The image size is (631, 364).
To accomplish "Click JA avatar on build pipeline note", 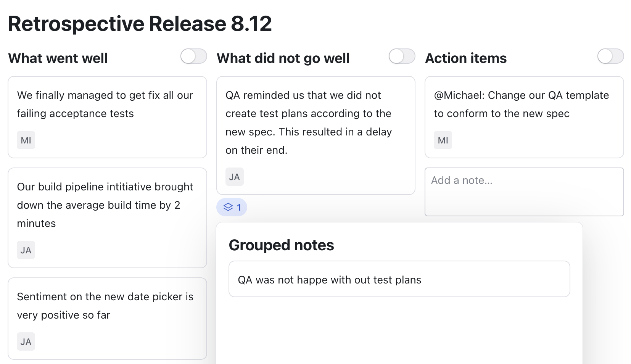I will 26,250.
